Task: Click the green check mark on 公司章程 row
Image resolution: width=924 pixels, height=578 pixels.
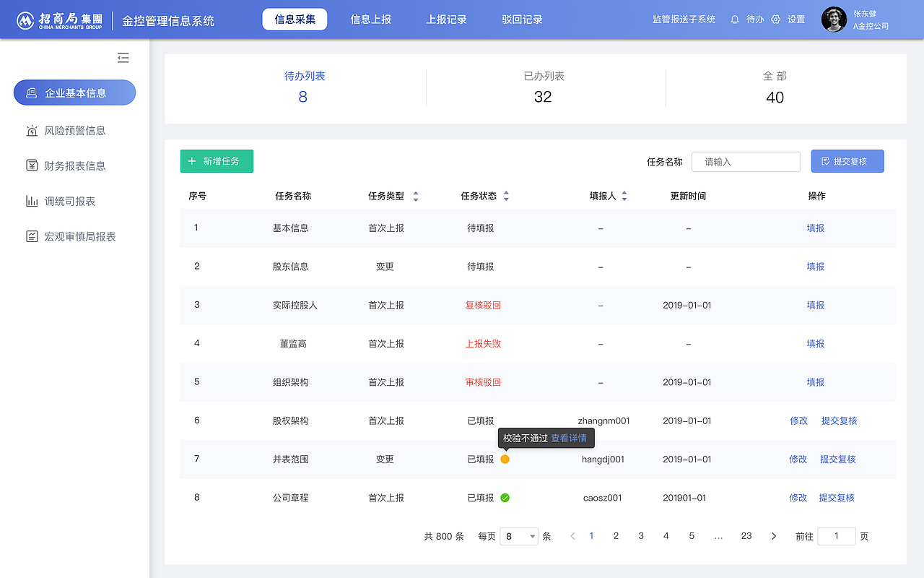Action: pos(505,497)
